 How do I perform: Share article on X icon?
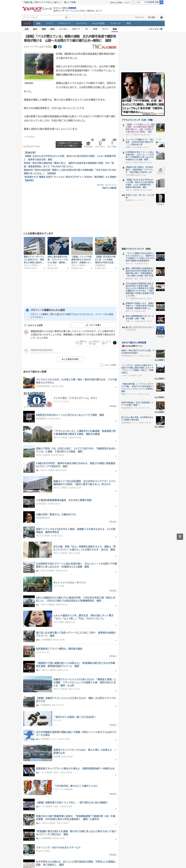click(55, 47)
